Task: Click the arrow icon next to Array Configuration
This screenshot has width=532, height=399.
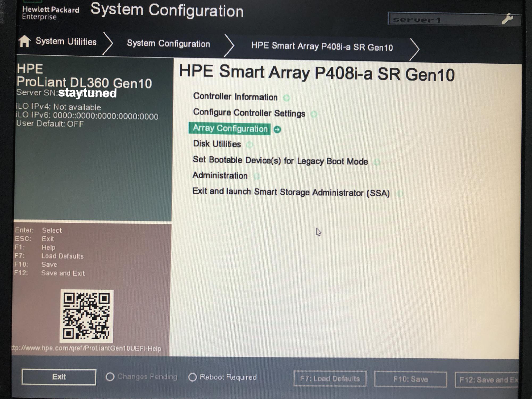Action: pos(277,130)
